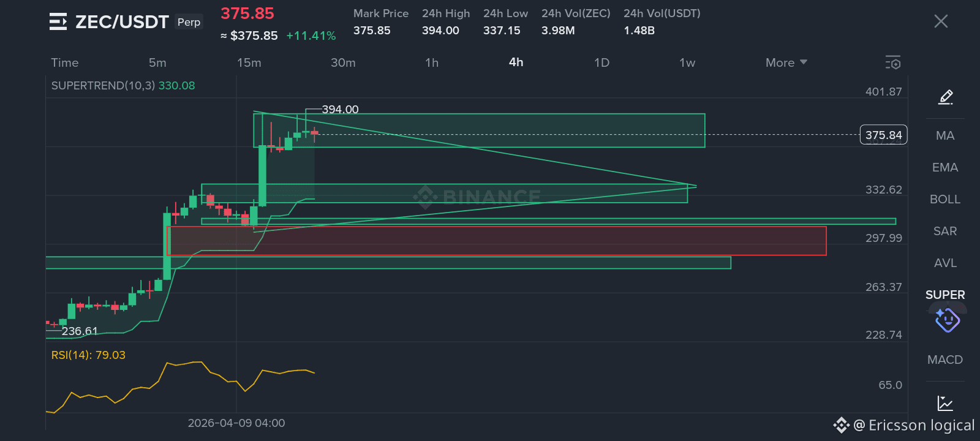Click the 228.74 price axis label
Screen dimensions: 980x441
point(883,335)
